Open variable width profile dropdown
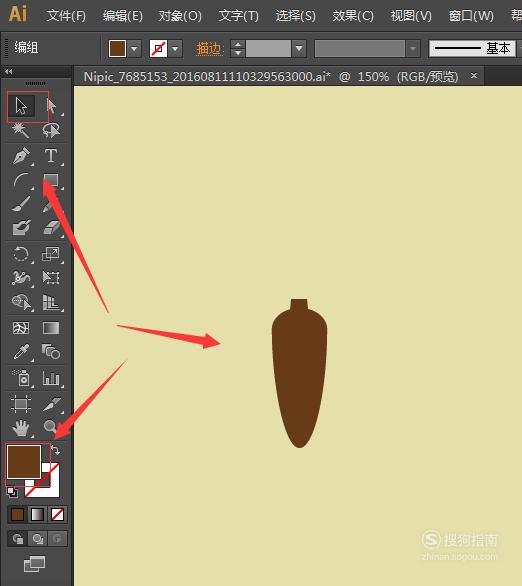This screenshot has width=522, height=586. pos(413,49)
